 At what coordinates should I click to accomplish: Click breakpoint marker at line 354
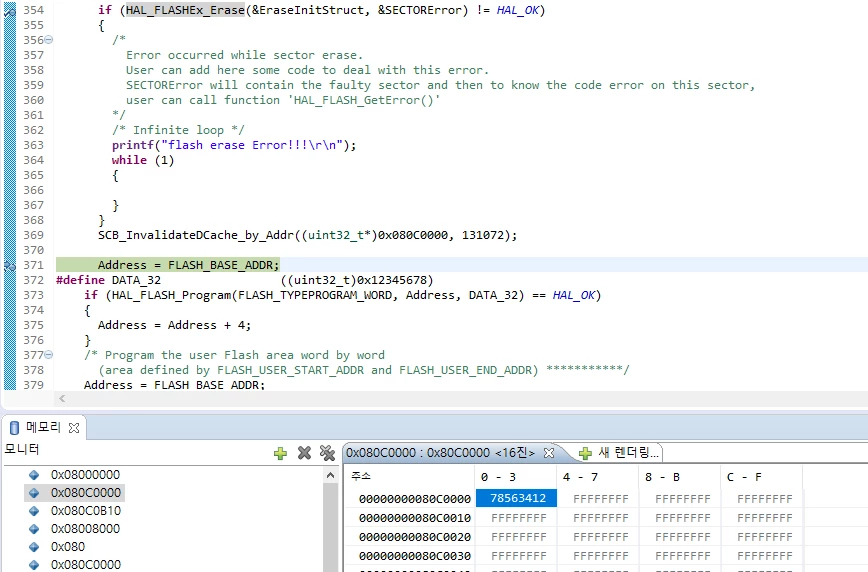pos(9,11)
